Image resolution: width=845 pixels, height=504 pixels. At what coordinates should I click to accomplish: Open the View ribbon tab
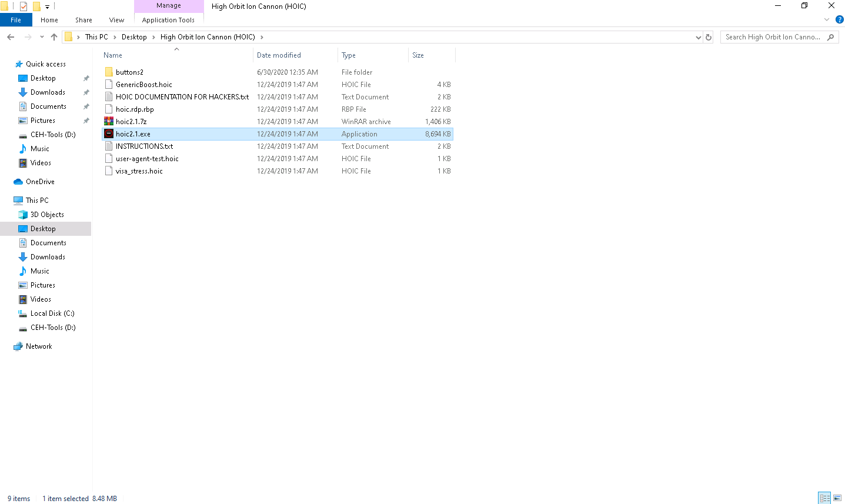[x=116, y=20]
